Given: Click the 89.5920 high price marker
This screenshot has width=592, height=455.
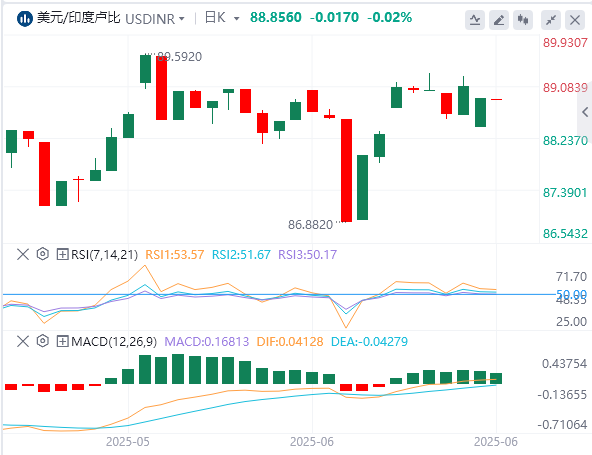Looking at the screenshot, I should (179, 57).
